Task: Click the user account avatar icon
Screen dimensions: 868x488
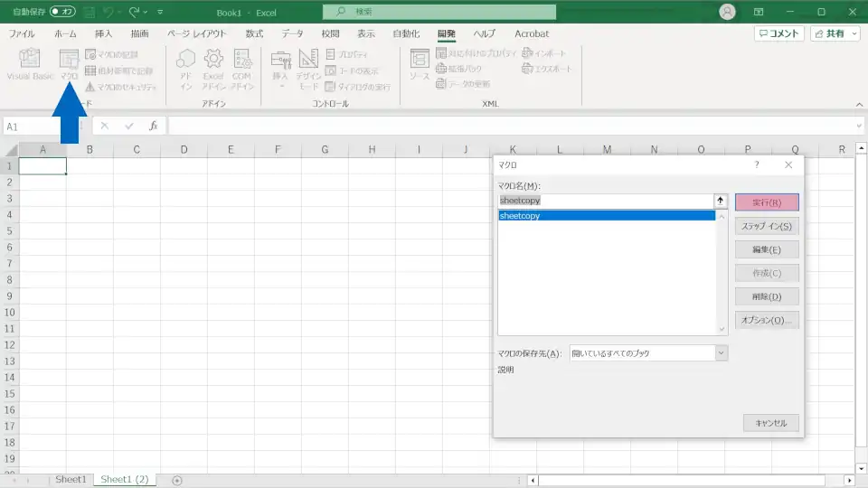Action: [727, 12]
